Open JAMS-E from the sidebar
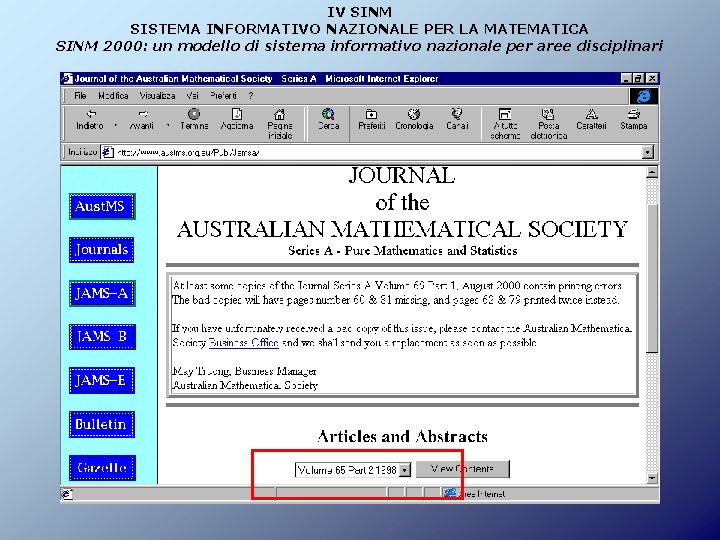The image size is (720, 540). 102,380
